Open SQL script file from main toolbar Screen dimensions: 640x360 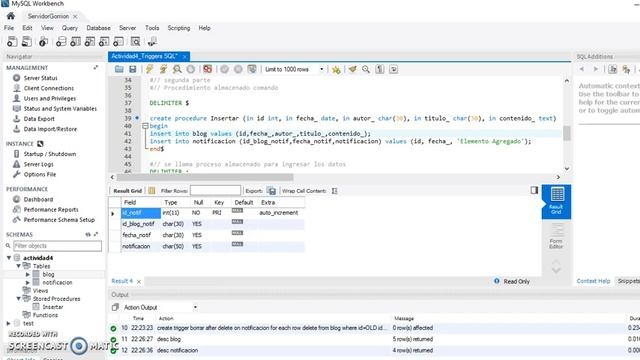tap(27, 42)
